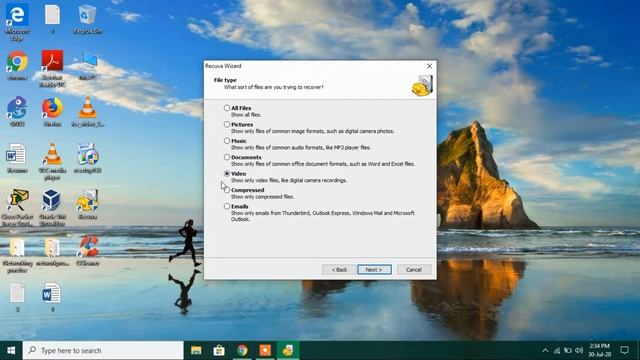The image size is (640, 360).
Task: Select the Recuva desktop shortcut
Action: 87,204
